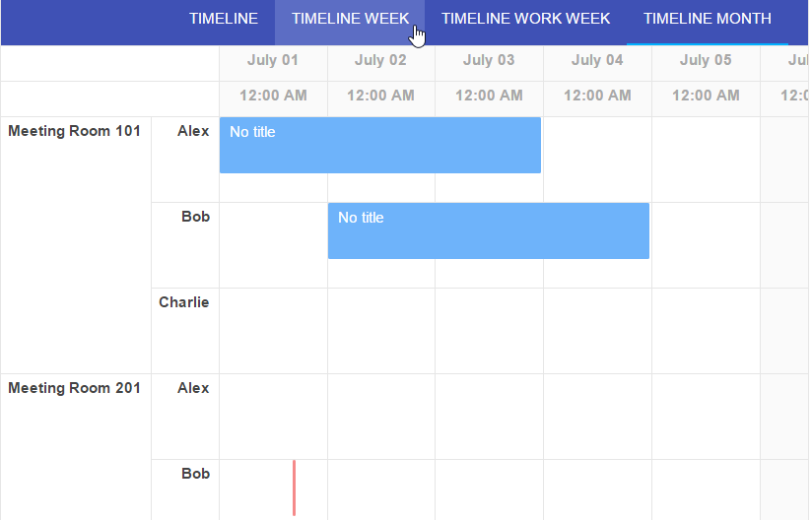Click the red current-time indicator line
This screenshot has width=812, height=520.
point(294,487)
